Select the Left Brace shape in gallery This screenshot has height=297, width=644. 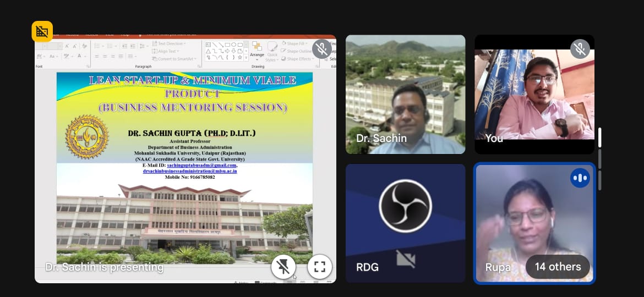click(227, 57)
